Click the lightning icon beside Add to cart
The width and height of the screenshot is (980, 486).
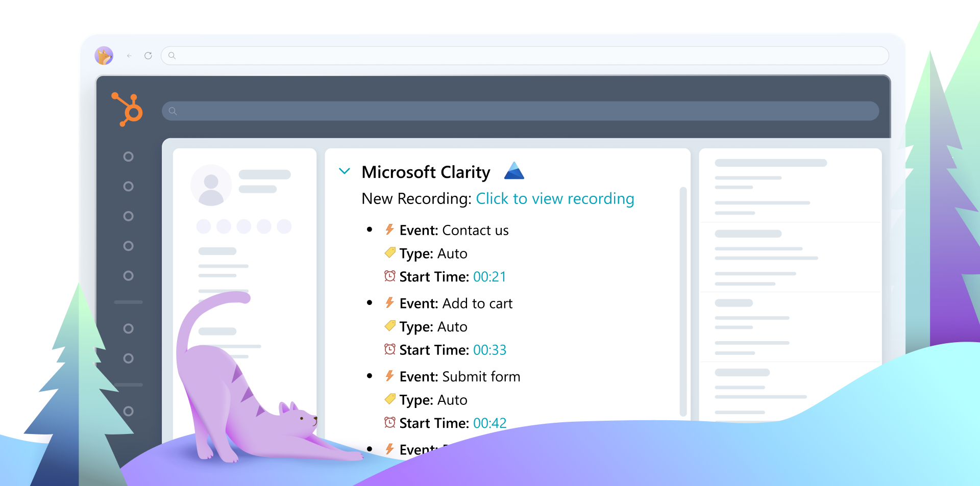coord(389,302)
